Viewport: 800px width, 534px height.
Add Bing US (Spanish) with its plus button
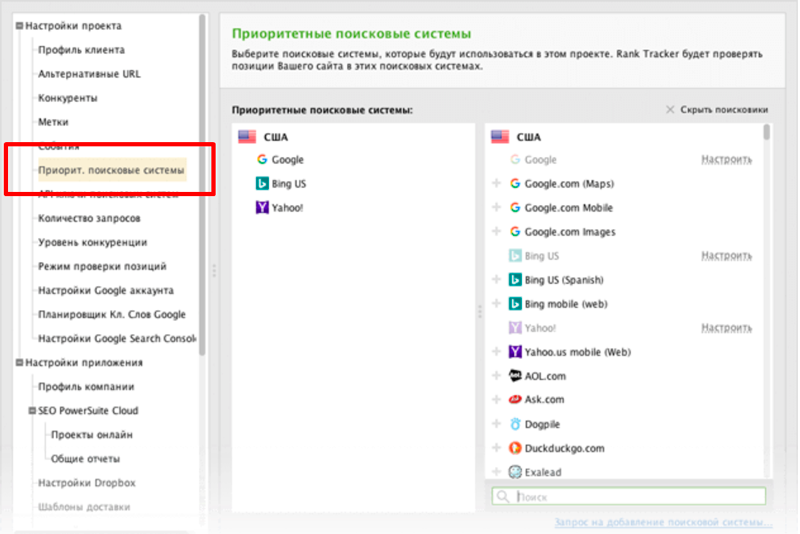coord(496,279)
